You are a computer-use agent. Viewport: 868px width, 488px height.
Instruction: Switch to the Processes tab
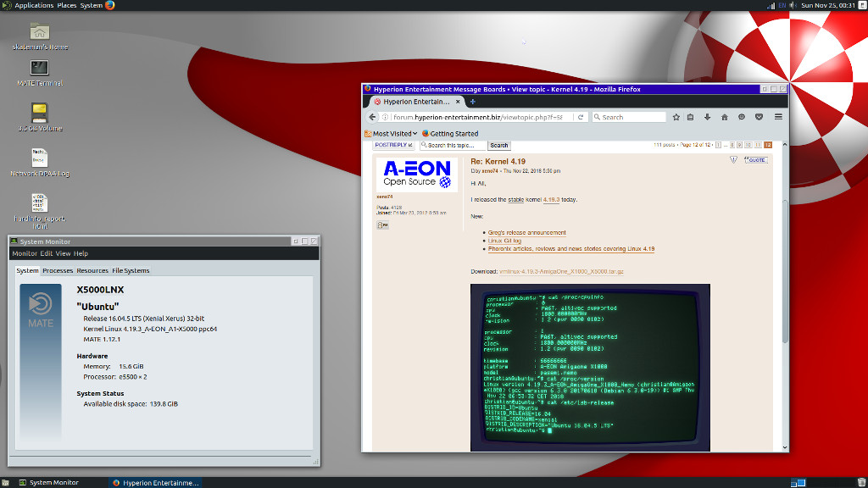(x=58, y=270)
